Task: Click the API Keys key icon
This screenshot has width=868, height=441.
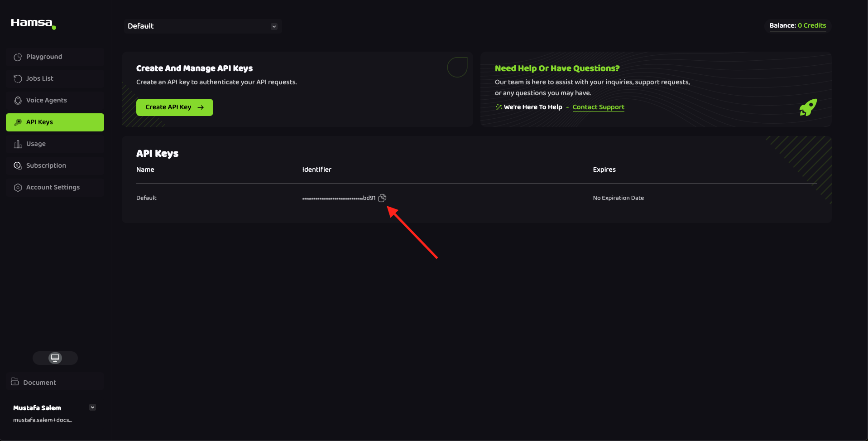Action: pos(18,122)
